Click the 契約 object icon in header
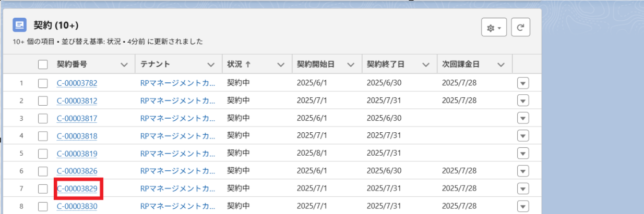 click(x=20, y=25)
